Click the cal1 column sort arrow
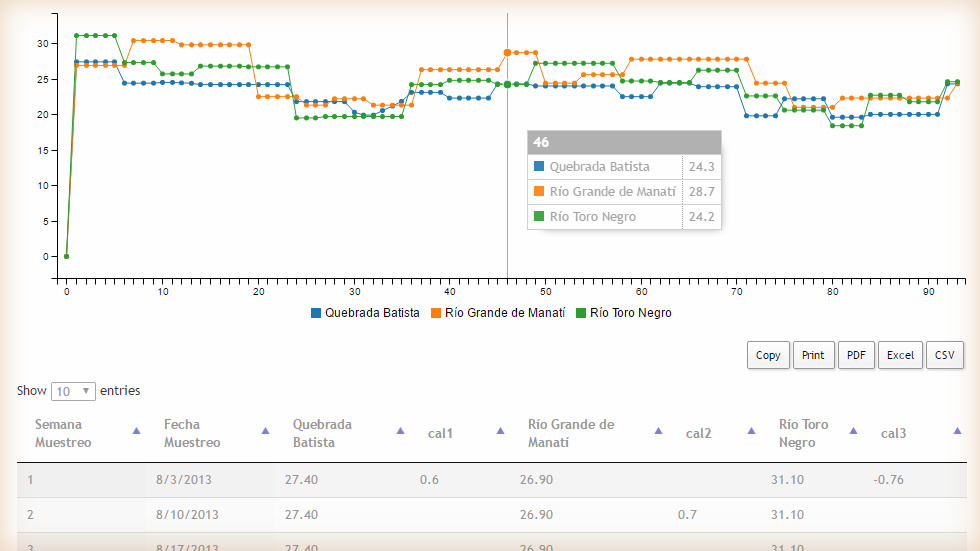The image size is (980, 551). pos(500,431)
